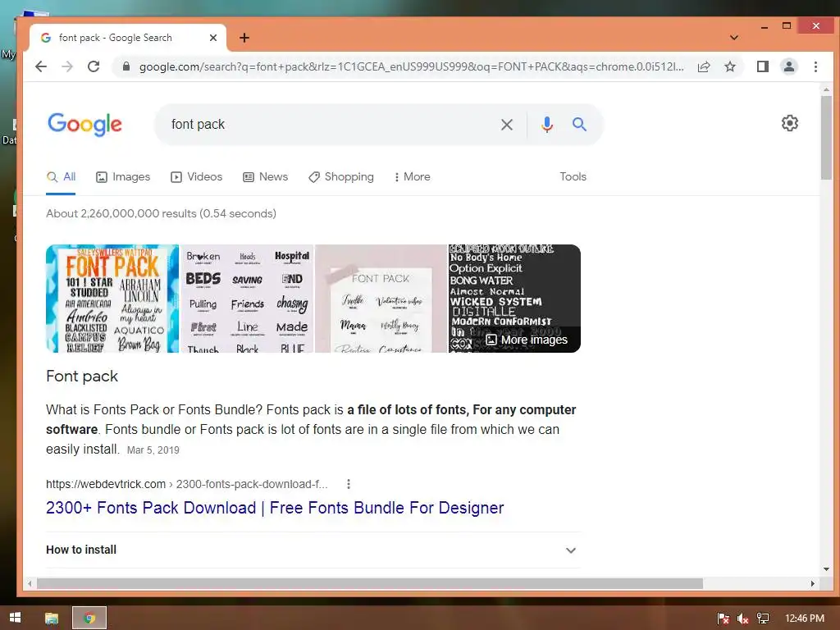Screen dimensions: 840x630
Task: Go back to the previous page
Action: 41,66
